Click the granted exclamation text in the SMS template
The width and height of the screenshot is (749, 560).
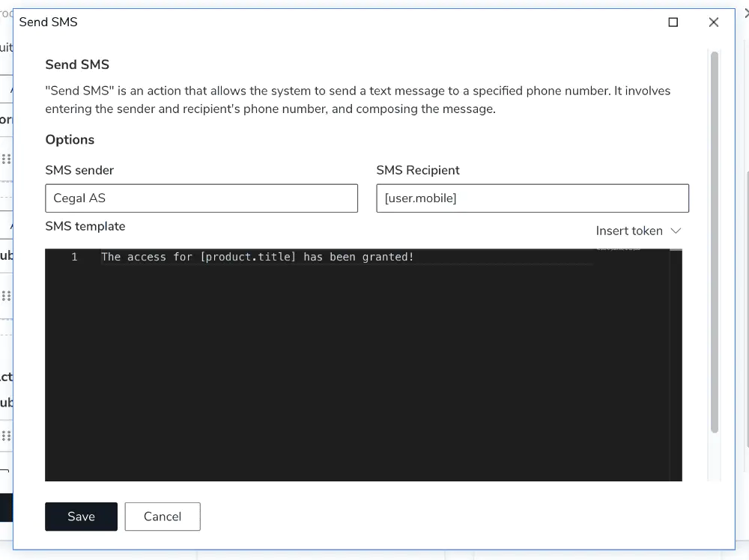(389, 257)
